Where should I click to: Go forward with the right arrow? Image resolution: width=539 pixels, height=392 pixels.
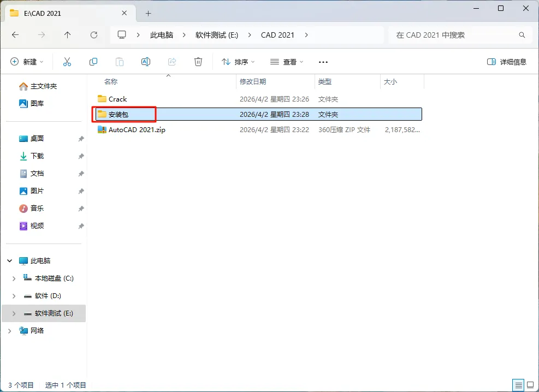[x=42, y=35]
